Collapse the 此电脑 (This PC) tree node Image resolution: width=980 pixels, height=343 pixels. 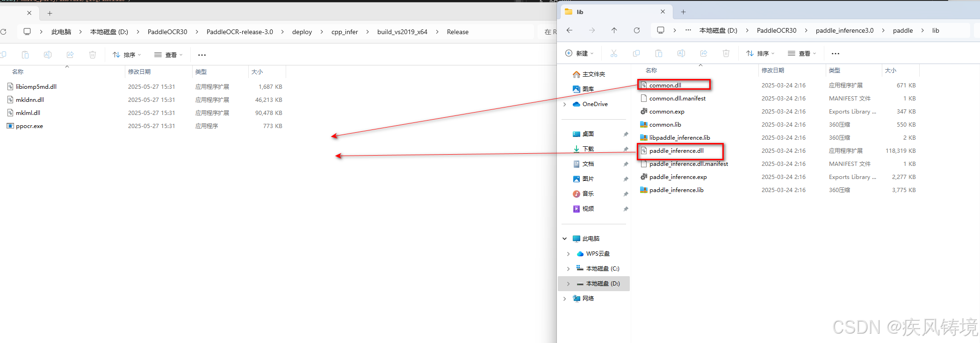coord(565,239)
